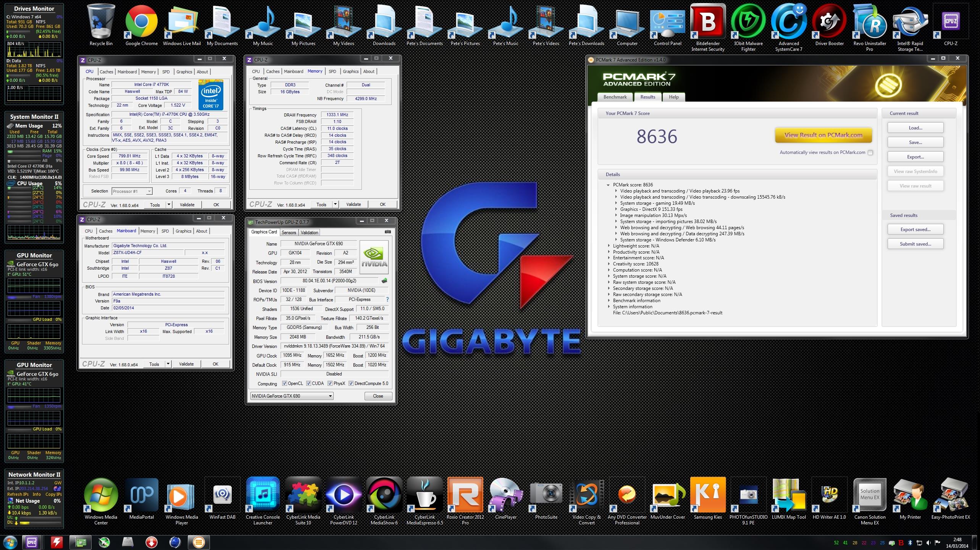Switch to the Benchmark tab in PCMark 7
The image size is (980, 550).
coord(615,97)
